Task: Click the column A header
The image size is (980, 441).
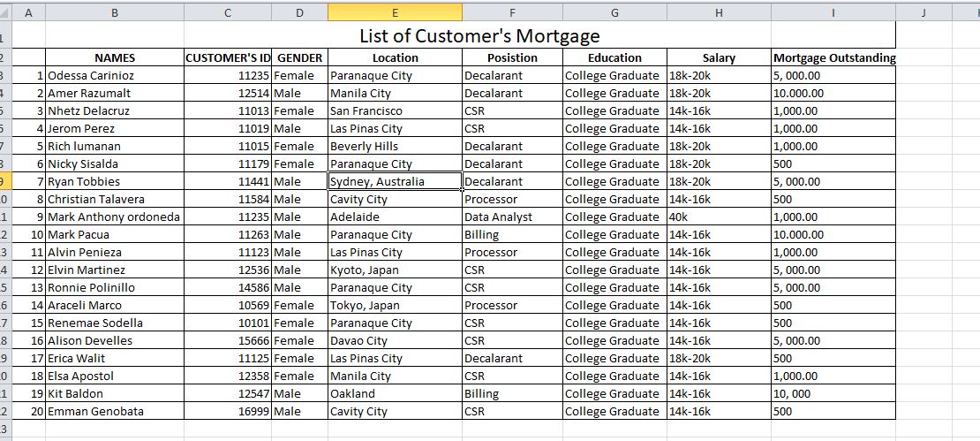Action: pos(29,12)
